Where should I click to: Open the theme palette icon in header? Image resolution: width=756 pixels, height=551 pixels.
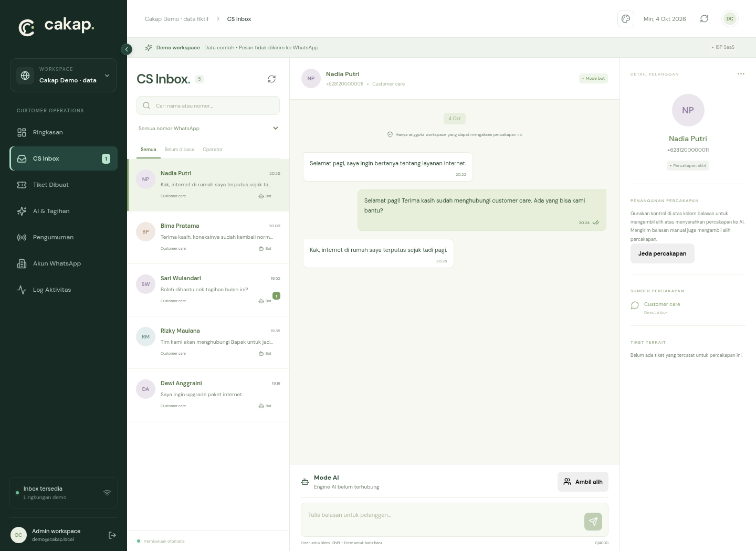pyautogui.click(x=626, y=19)
